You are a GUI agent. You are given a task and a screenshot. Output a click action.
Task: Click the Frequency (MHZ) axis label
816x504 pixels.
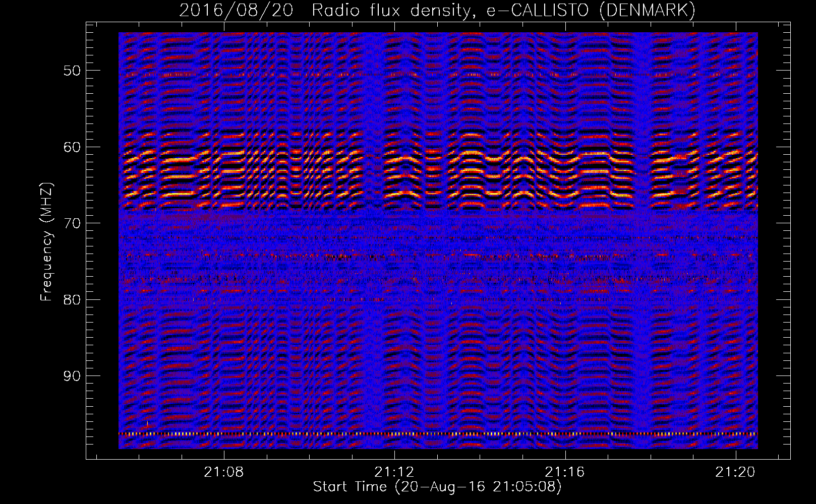pos(46,242)
